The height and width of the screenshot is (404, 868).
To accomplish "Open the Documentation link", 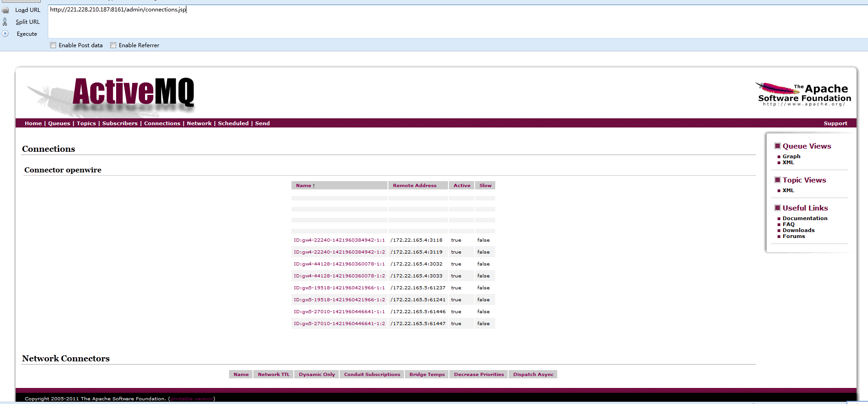I will (x=805, y=218).
